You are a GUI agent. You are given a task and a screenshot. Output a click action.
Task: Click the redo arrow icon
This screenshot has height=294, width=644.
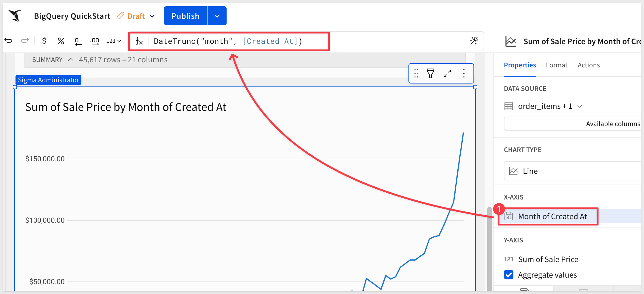pos(25,41)
